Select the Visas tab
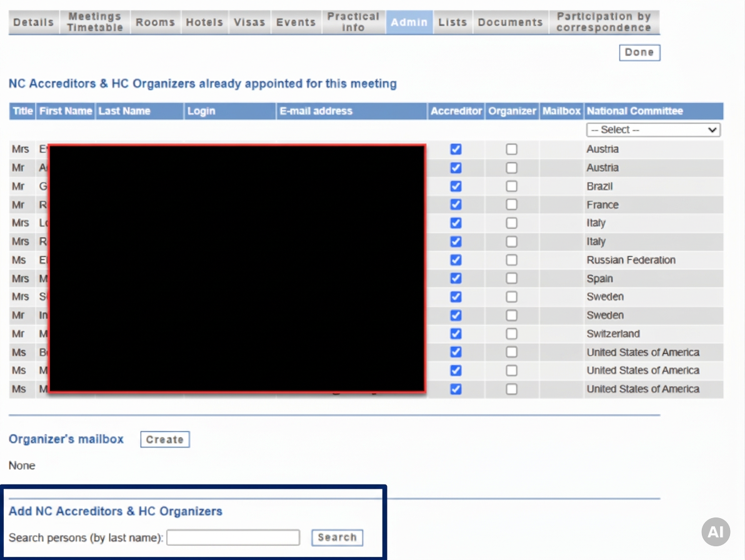 [x=249, y=22]
